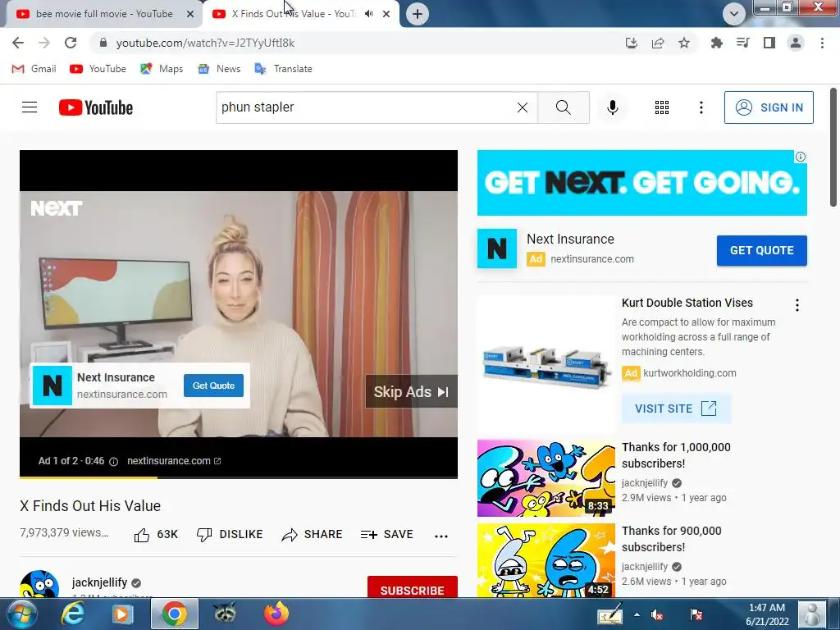Open Chrome extensions puzzle icon
Image resolution: width=840 pixels, height=630 pixels.
pyautogui.click(x=716, y=43)
